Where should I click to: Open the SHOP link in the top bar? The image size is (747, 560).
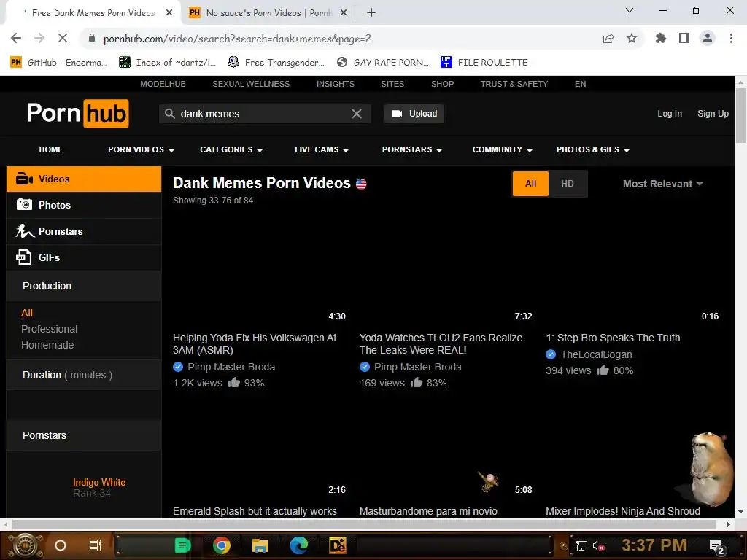(442, 84)
